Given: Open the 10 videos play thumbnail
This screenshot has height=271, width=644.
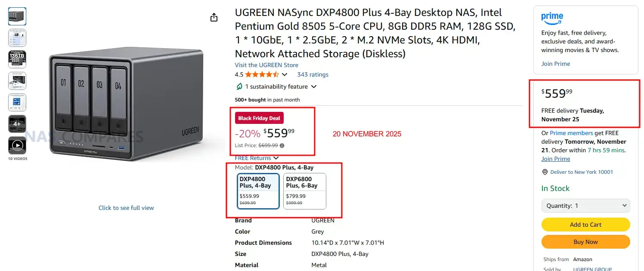Looking at the screenshot, I should point(17,145).
